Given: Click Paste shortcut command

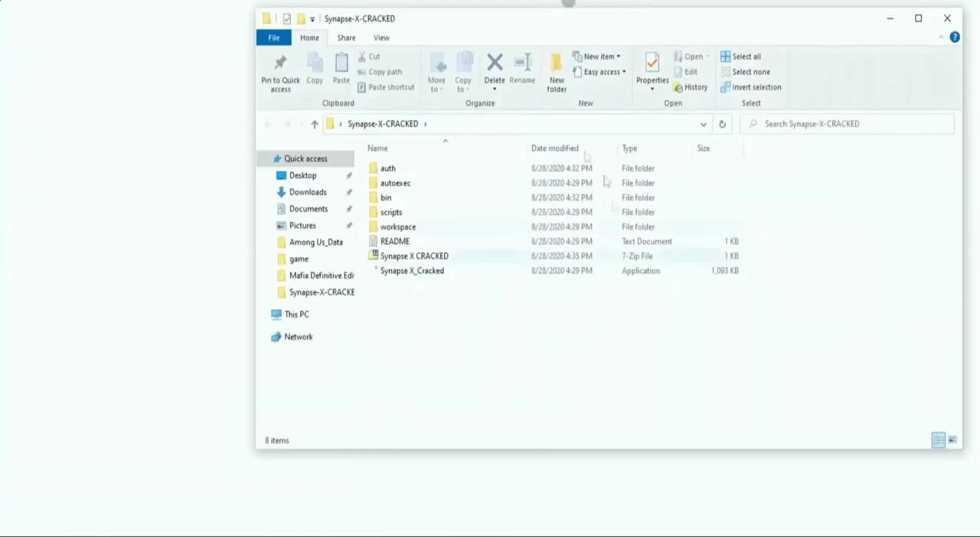Looking at the screenshot, I should (x=386, y=87).
